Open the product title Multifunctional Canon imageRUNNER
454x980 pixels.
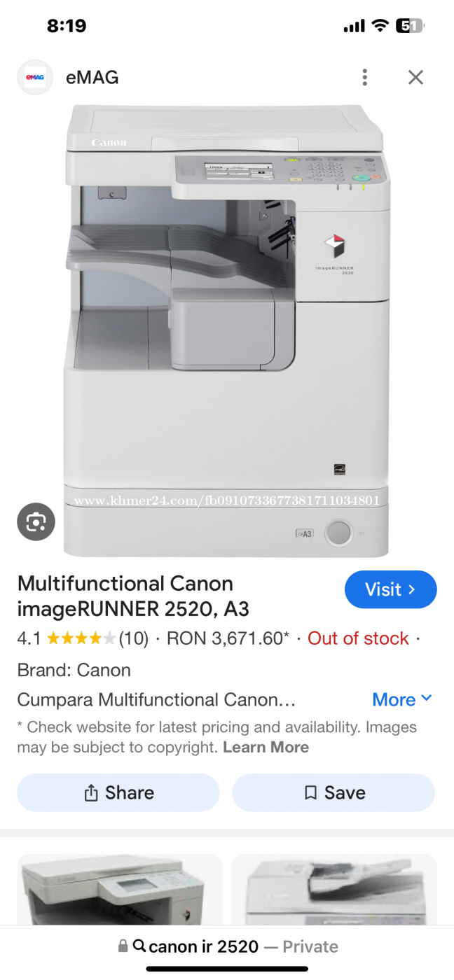coord(133,596)
